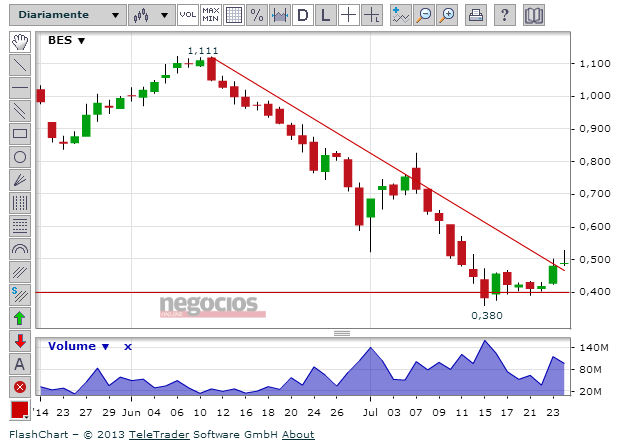Toggle the VOL volume button
Viewport: 623px width, 440px height.
coord(188,15)
